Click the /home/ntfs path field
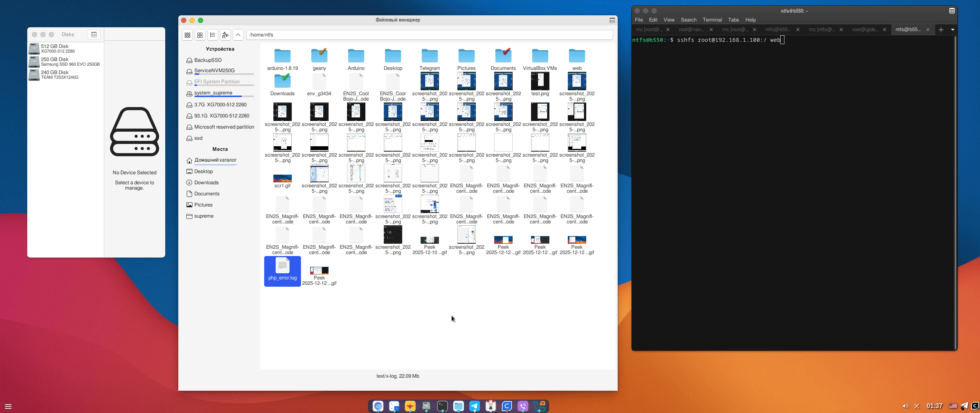Viewport: 980px width, 413px height. [x=429, y=35]
